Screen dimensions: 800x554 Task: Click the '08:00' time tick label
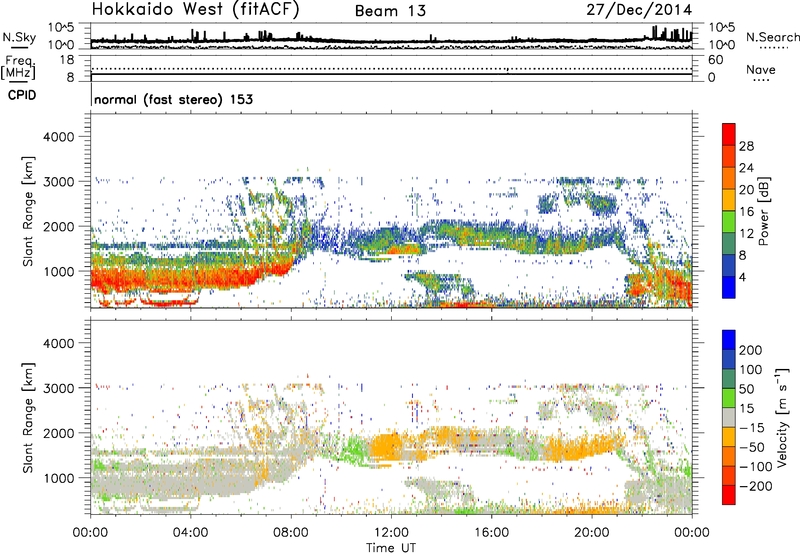tap(291, 533)
